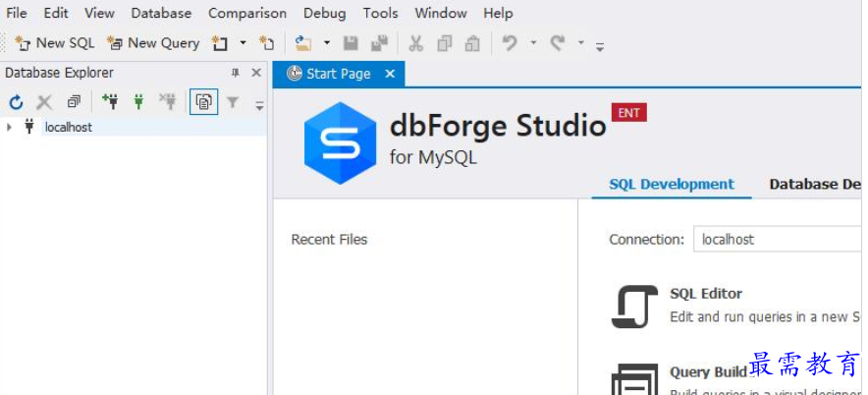Click the Paste clipboard icon
Viewport: 868px width, 395px height.
[472, 43]
